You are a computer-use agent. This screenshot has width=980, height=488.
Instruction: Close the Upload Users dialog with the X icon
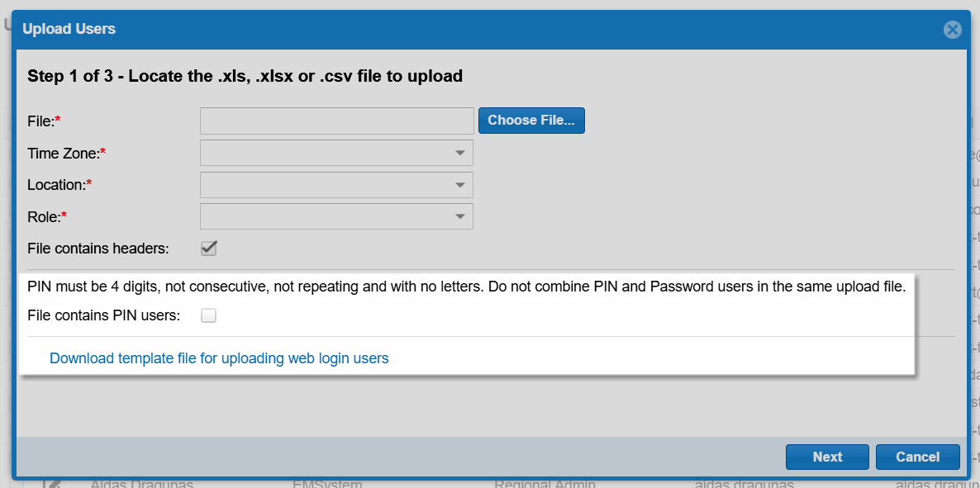pos(952,29)
